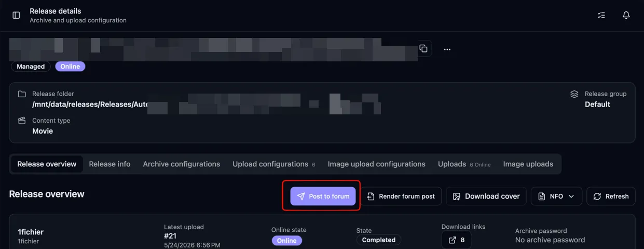Click the Release overview section heading
644x249 pixels.
(x=47, y=194)
